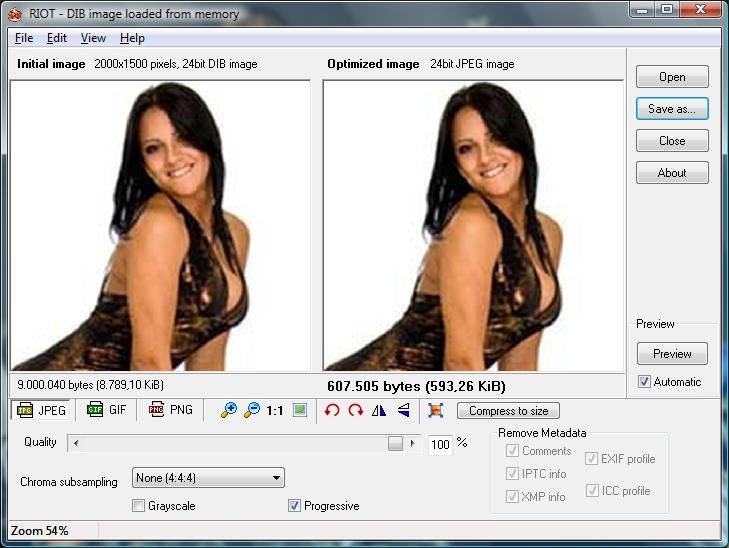Open the View menu
Viewport: 729px width, 548px height.
pos(93,38)
